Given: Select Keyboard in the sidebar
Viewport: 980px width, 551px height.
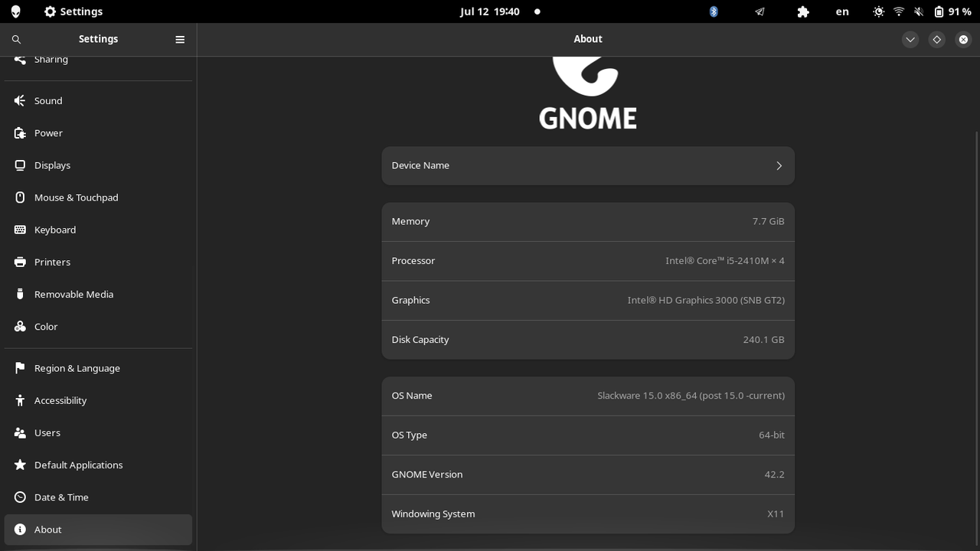Looking at the screenshot, I should (98, 230).
